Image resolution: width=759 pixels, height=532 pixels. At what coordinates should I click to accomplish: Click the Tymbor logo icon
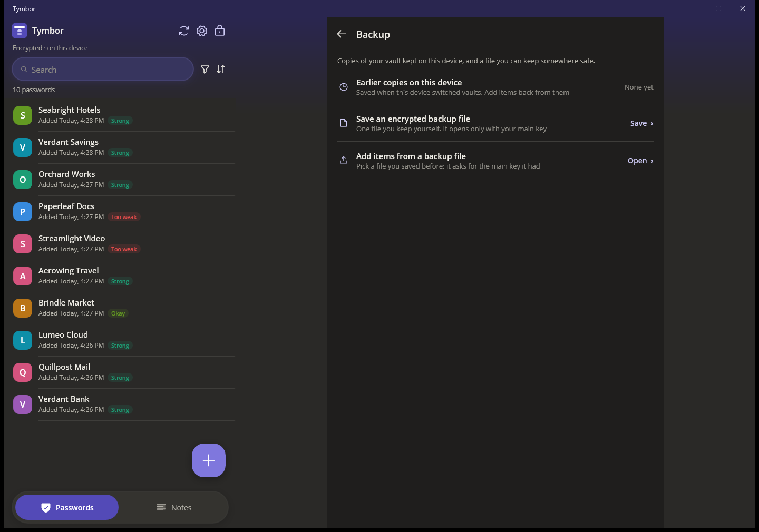tap(20, 31)
